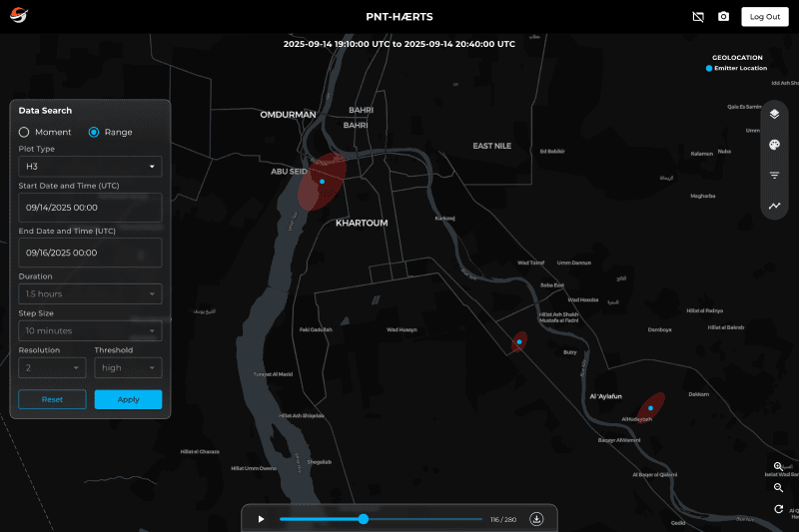
Task: Click the Data Search panel title
Action: tap(45, 111)
